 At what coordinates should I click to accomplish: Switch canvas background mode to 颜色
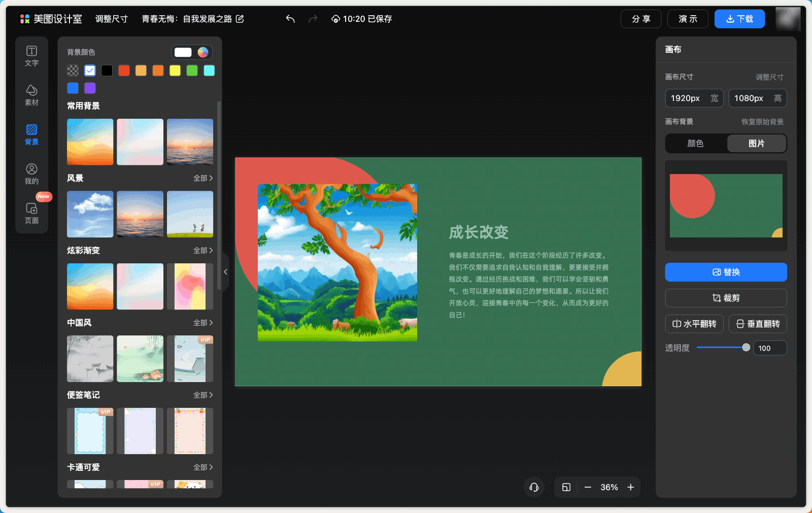pyautogui.click(x=695, y=144)
